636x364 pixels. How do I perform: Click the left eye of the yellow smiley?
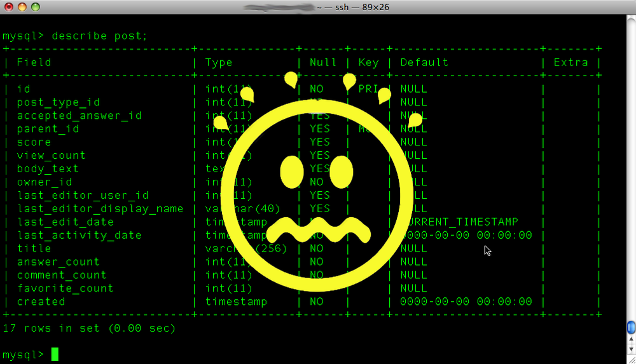point(291,170)
